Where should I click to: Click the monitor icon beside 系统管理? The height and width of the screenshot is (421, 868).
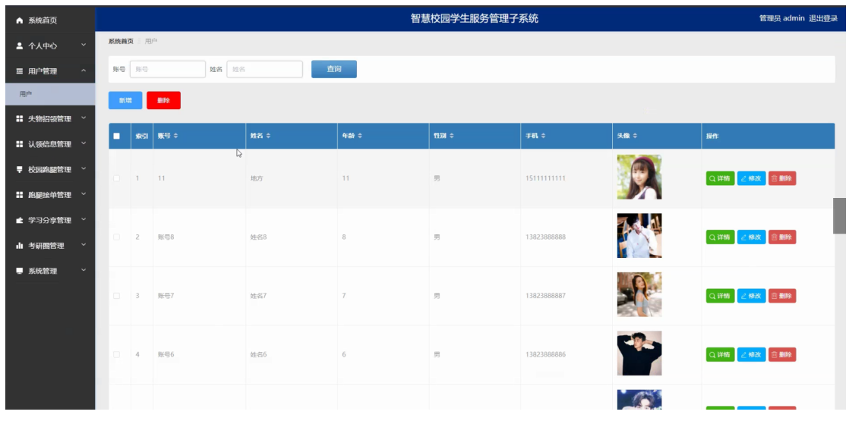20,271
